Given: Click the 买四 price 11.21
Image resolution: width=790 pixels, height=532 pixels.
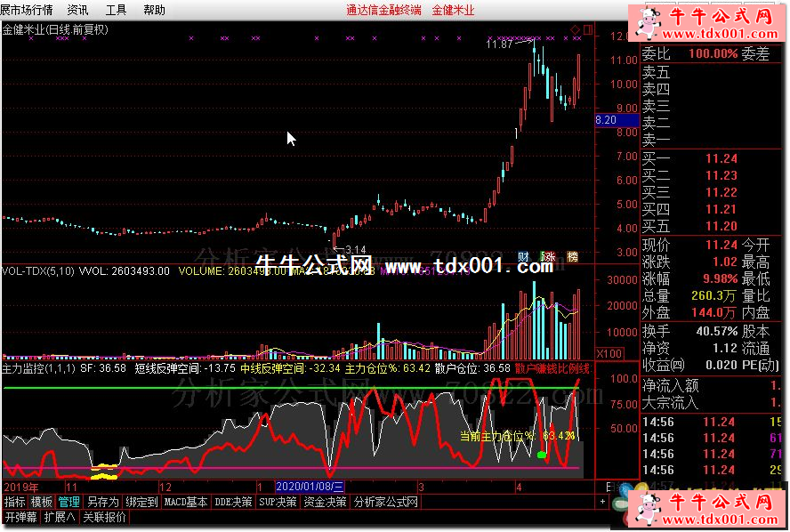Looking at the screenshot, I should (x=721, y=209).
